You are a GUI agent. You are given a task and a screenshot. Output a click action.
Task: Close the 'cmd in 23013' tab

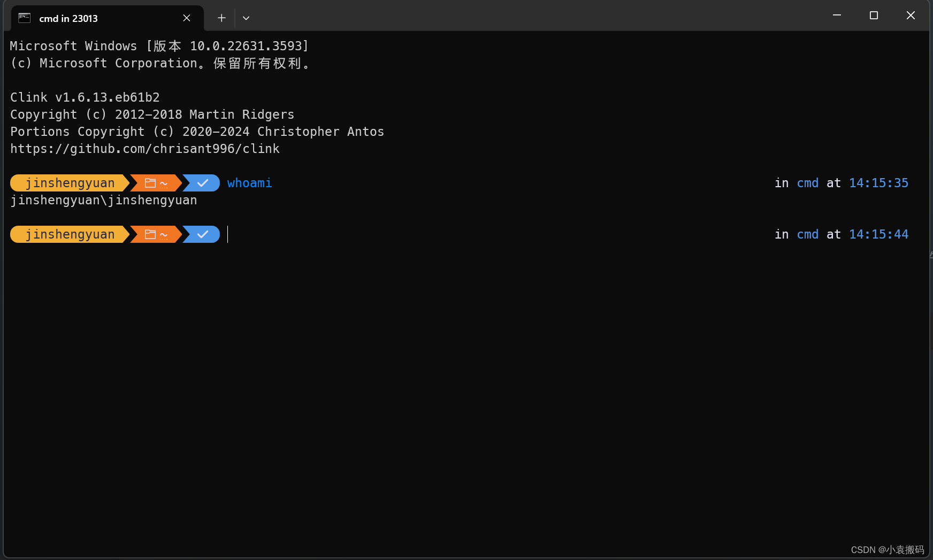[187, 18]
